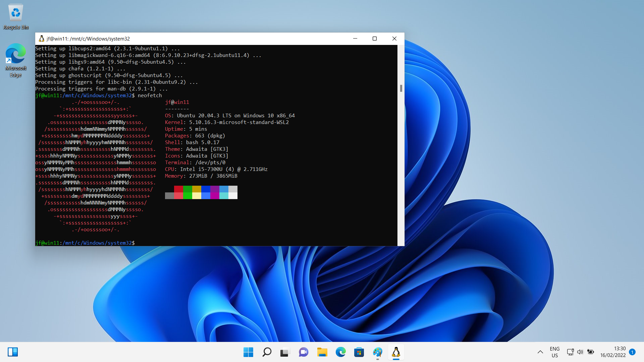644x362 pixels.
Task: Open notification badge showing 1
Action: [632, 352]
